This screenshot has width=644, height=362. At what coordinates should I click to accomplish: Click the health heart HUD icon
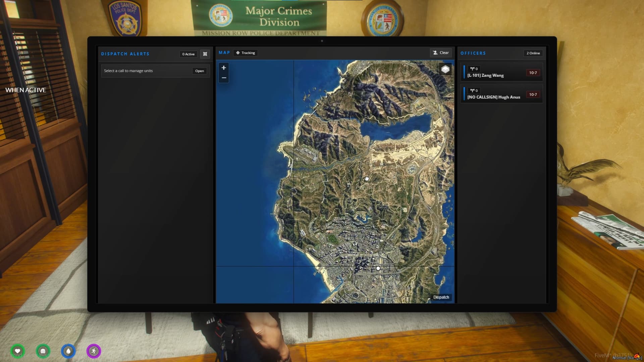17,351
